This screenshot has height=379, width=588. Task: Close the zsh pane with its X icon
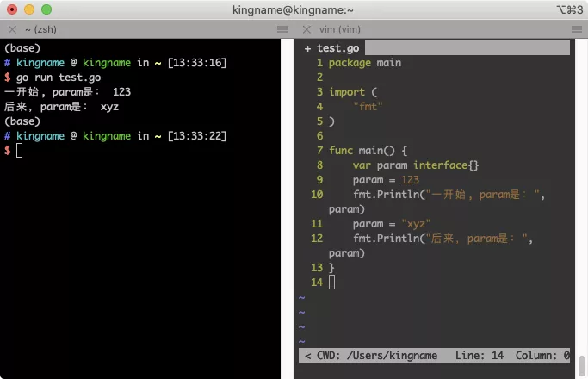tap(12, 29)
